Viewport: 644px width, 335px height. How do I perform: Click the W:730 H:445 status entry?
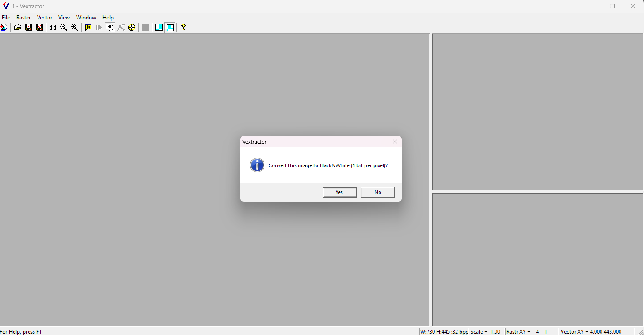(444, 332)
